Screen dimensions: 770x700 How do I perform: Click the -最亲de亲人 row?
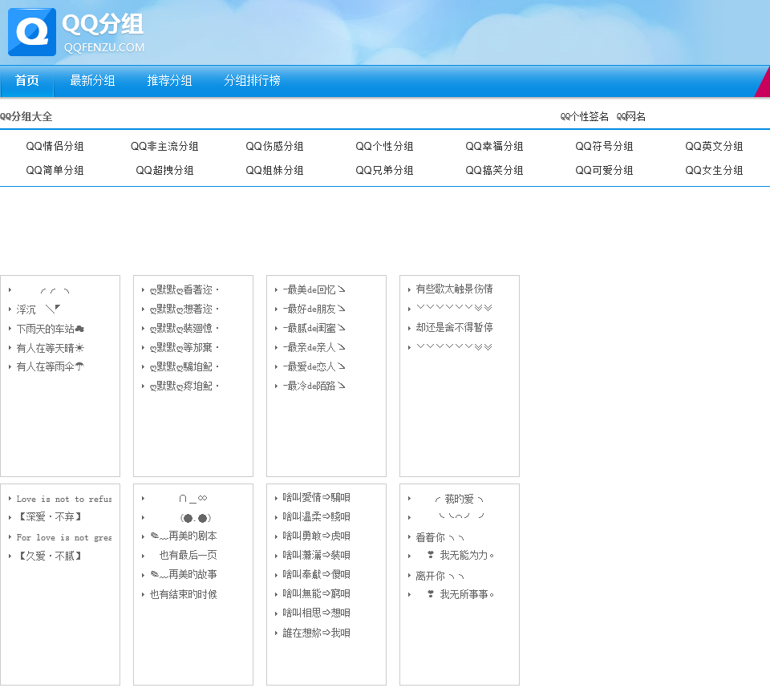point(314,347)
